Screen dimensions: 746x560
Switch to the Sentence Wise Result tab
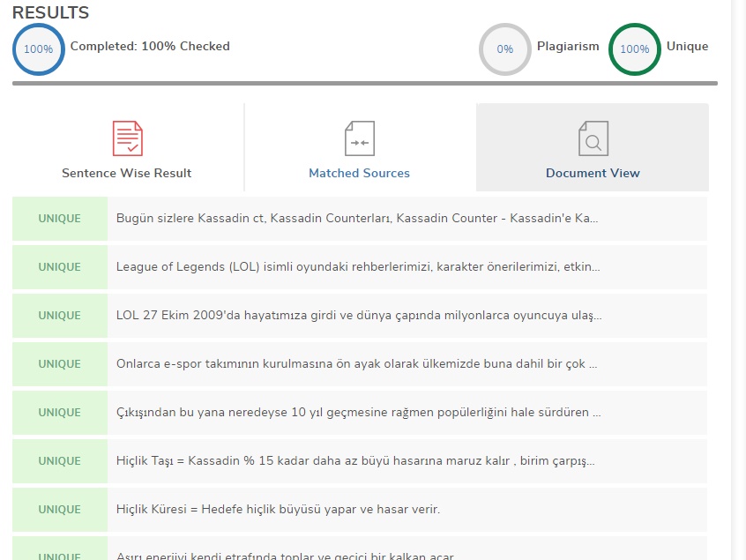point(127,173)
